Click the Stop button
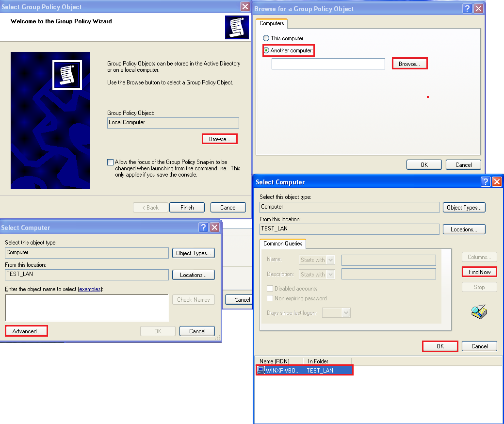 click(x=479, y=287)
